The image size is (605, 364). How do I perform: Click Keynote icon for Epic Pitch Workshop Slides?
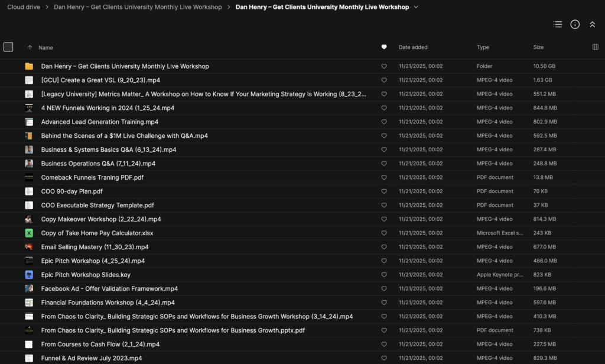click(x=29, y=275)
